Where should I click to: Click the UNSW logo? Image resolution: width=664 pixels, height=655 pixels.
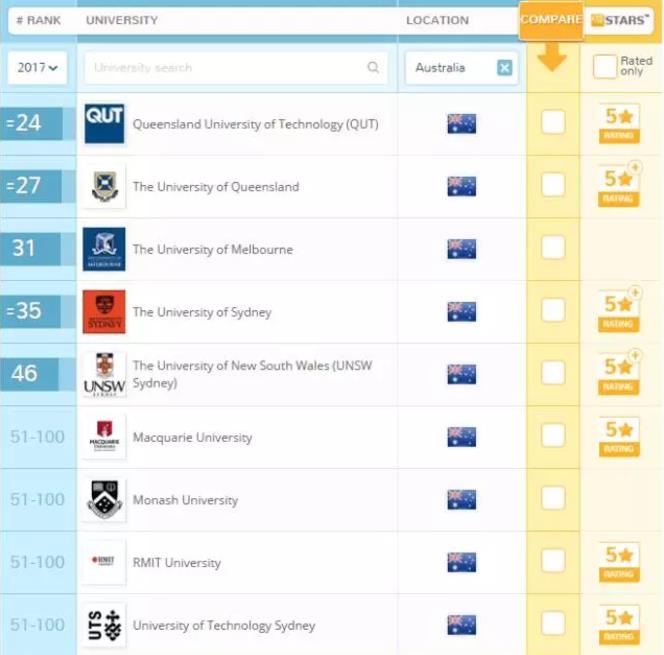click(104, 374)
